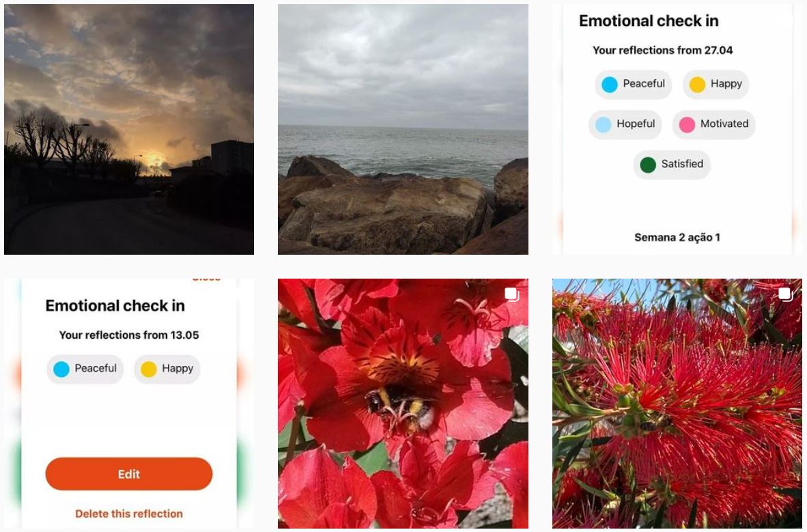Click Delete this reflection link
807x532 pixels.
128,514
